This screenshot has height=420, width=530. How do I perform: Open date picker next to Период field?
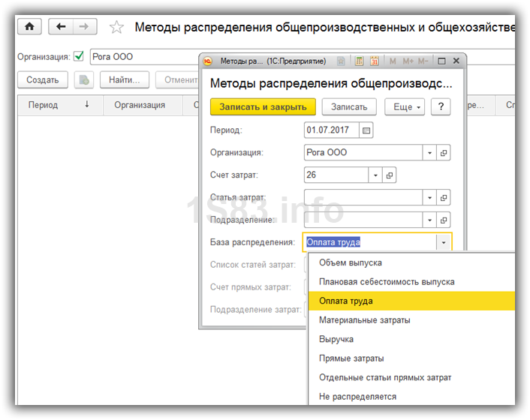[x=366, y=130]
